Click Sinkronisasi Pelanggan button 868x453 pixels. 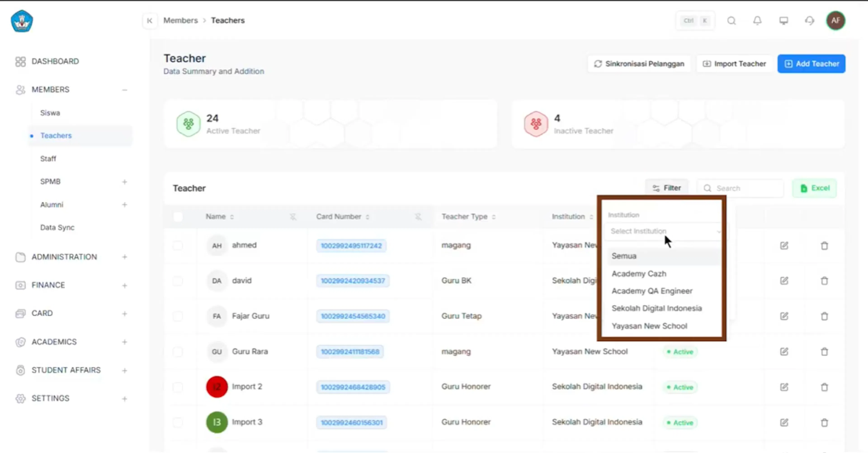pyautogui.click(x=639, y=64)
